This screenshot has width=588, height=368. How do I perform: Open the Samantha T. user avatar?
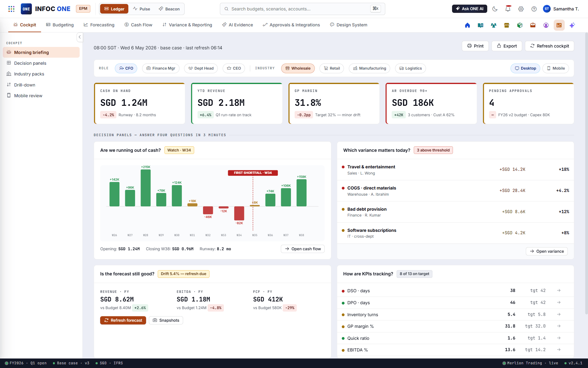[x=547, y=9]
